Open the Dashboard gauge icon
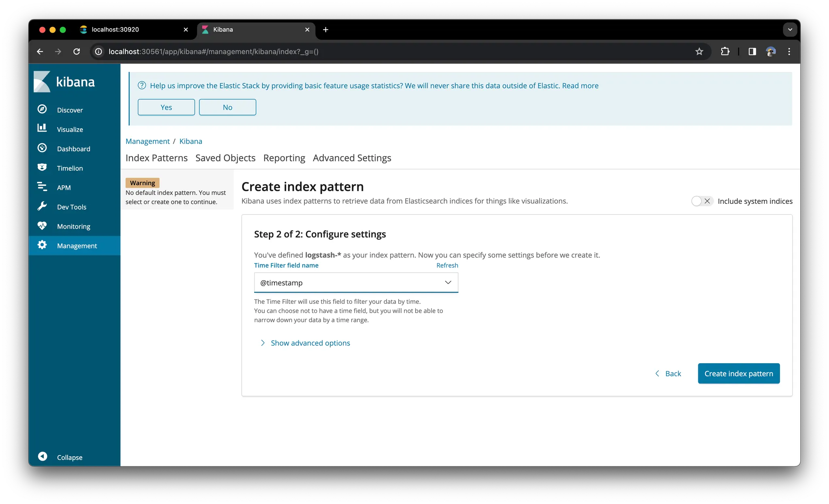The width and height of the screenshot is (829, 504). (42, 148)
